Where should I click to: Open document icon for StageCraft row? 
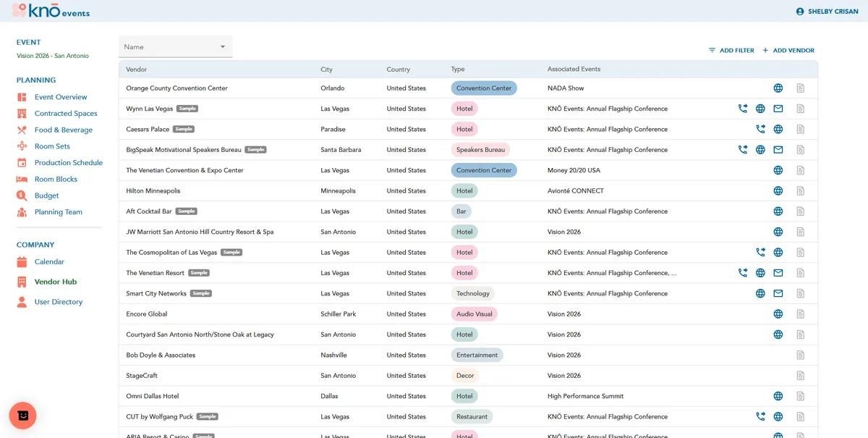801,376
